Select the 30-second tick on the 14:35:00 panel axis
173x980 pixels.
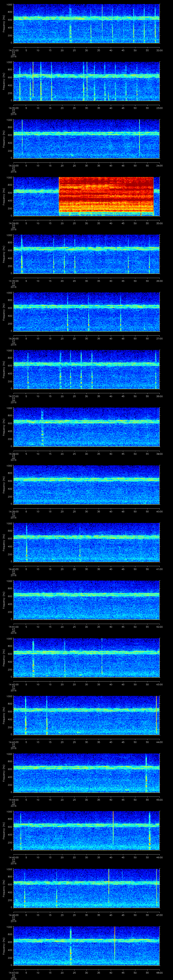tap(87, 281)
